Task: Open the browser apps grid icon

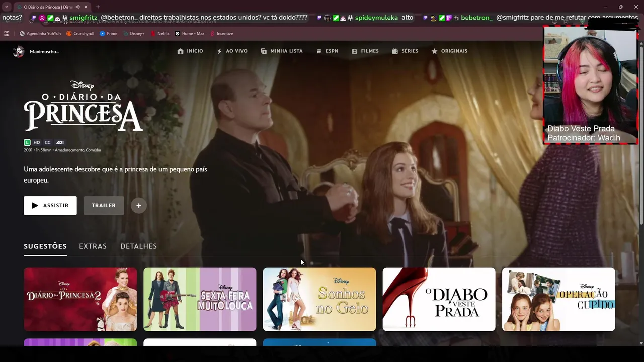Action: [x=7, y=34]
